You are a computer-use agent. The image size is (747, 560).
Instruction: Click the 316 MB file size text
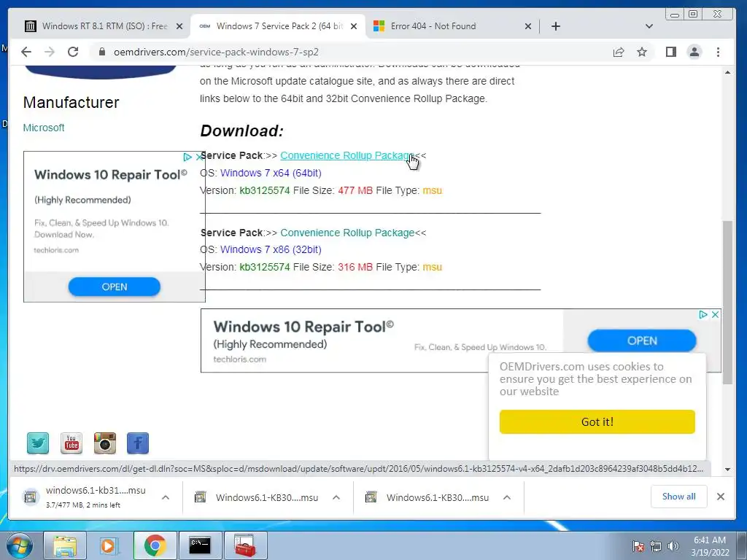click(355, 267)
